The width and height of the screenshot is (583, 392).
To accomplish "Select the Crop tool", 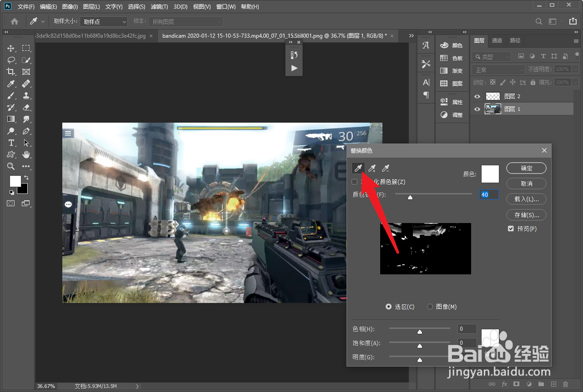I will (11, 72).
